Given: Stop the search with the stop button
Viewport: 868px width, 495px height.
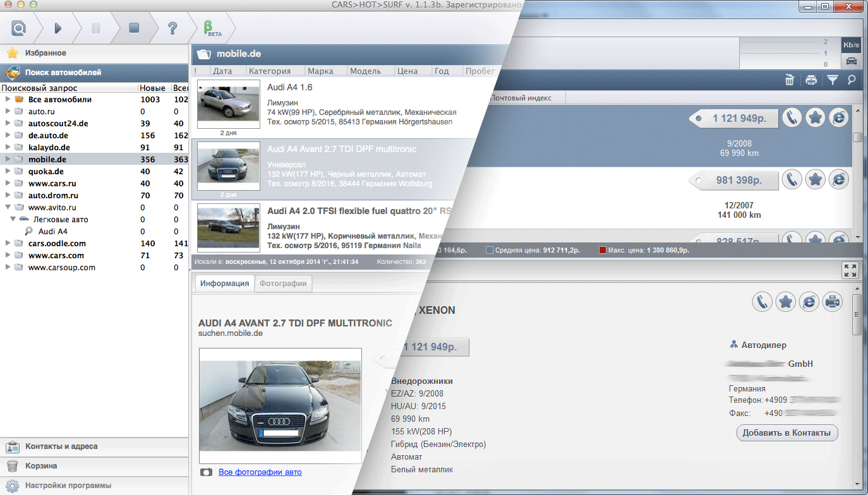Looking at the screenshot, I should pyautogui.click(x=134, y=28).
